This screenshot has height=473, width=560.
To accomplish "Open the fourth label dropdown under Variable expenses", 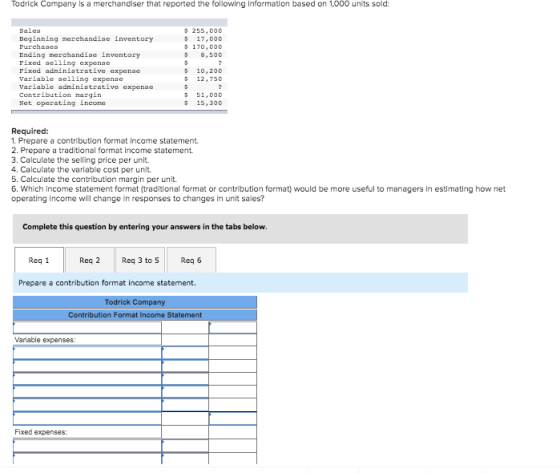I will [87, 392].
